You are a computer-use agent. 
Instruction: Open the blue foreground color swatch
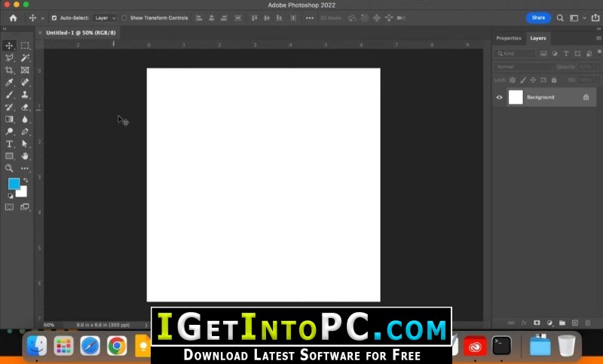pos(14,184)
